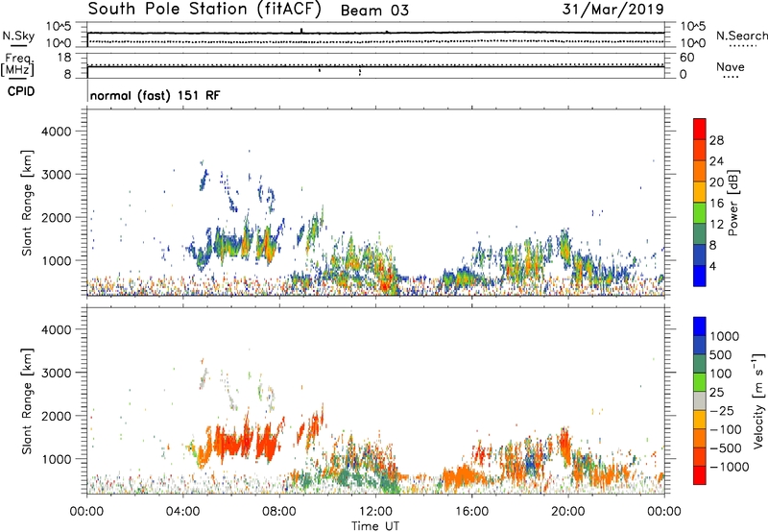Click the 'N.Sky' legend label
This screenshot has height=532, width=768.
pos(18,36)
